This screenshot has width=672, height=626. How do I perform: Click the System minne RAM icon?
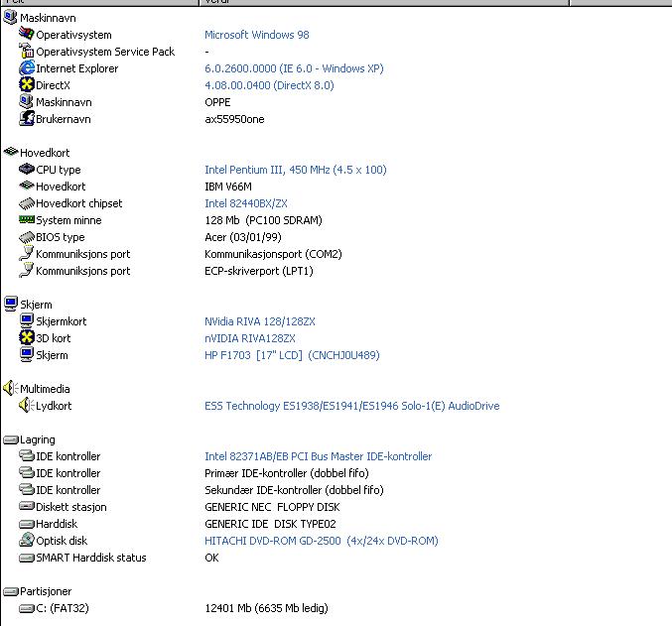pyautogui.click(x=26, y=220)
